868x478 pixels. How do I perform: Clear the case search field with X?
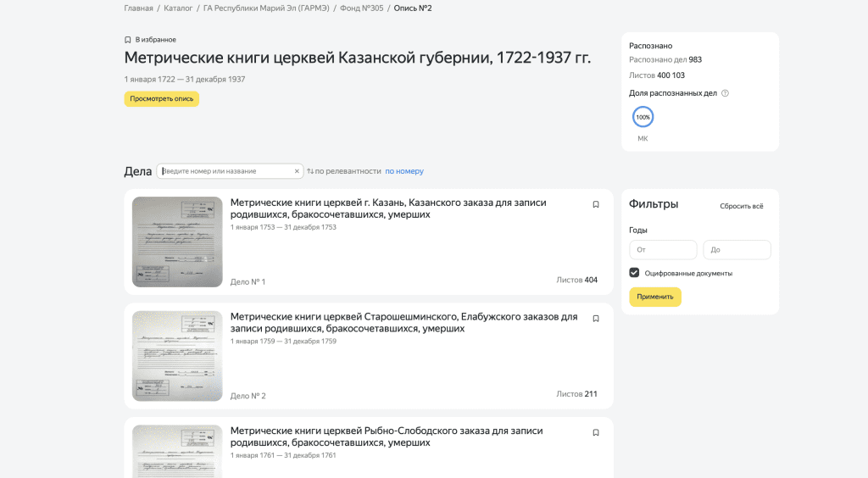297,171
